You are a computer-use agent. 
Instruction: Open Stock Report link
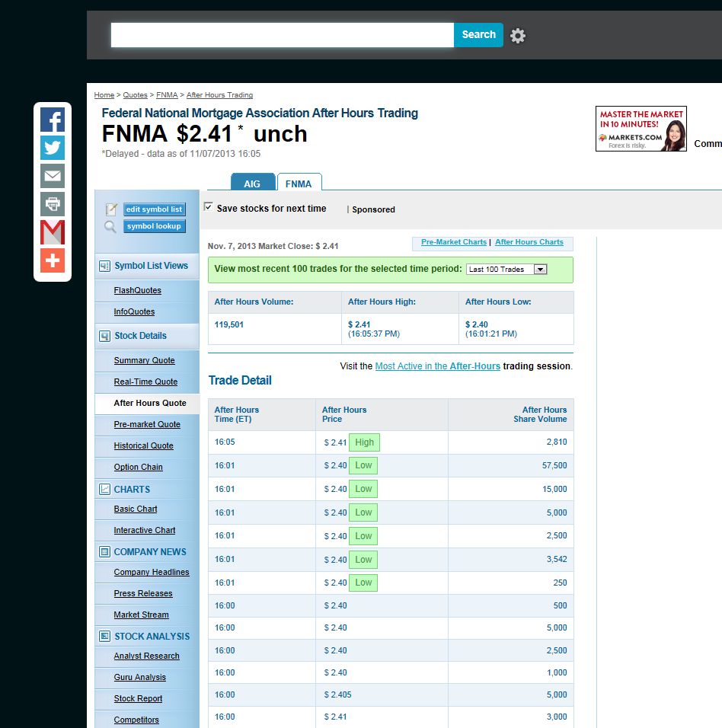[138, 699]
